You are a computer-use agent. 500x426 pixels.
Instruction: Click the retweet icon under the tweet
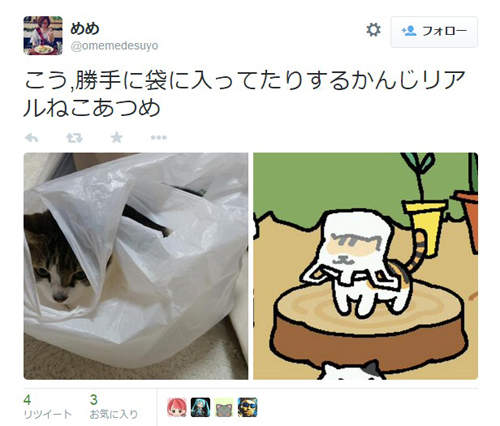coord(74,138)
